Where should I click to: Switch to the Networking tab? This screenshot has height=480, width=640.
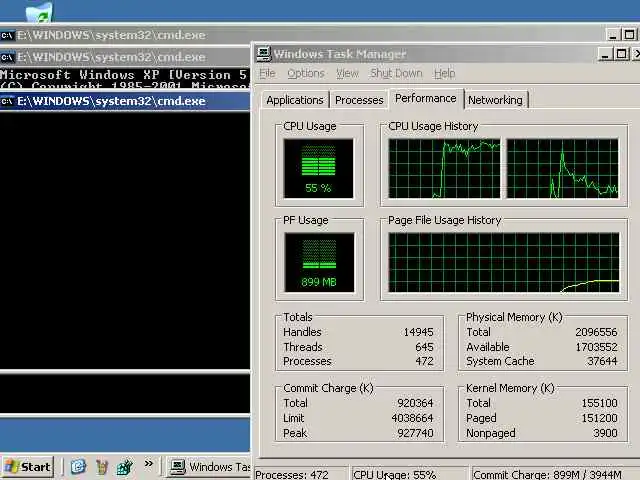[495, 100]
